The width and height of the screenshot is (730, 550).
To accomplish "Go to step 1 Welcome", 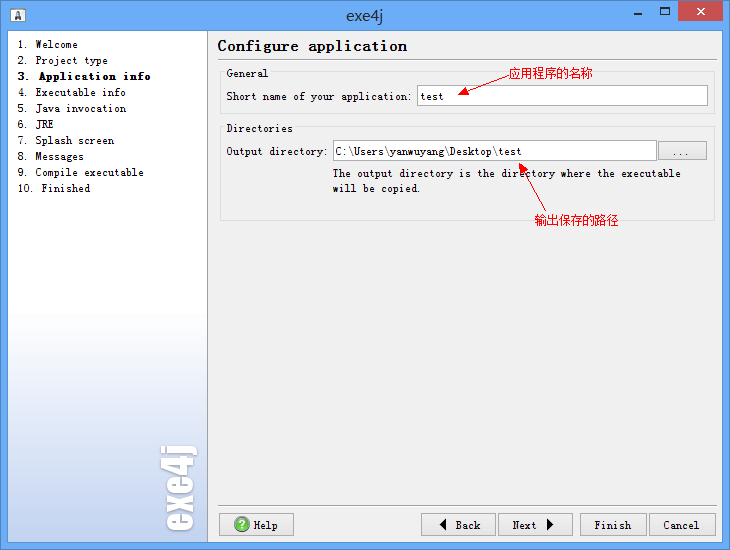I will pyautogui.click(x=47, y=45).
